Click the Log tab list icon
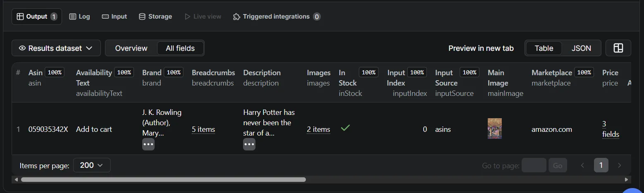 73,17
